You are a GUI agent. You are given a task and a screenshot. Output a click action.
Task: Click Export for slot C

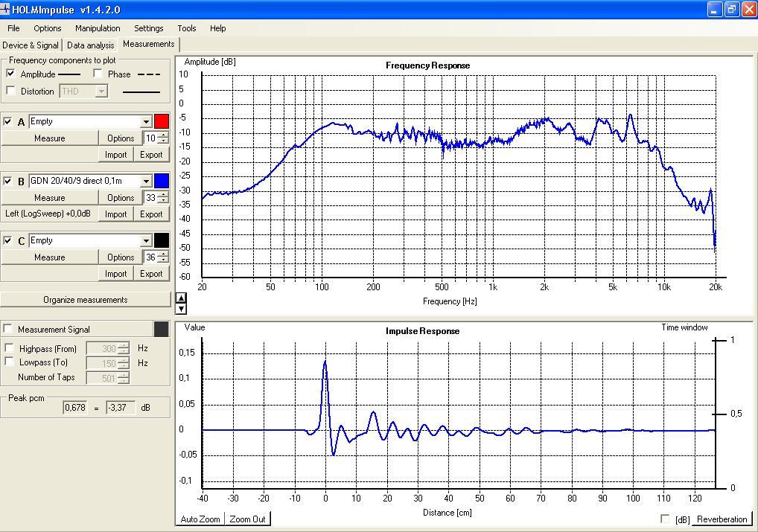tap(151, 274)
